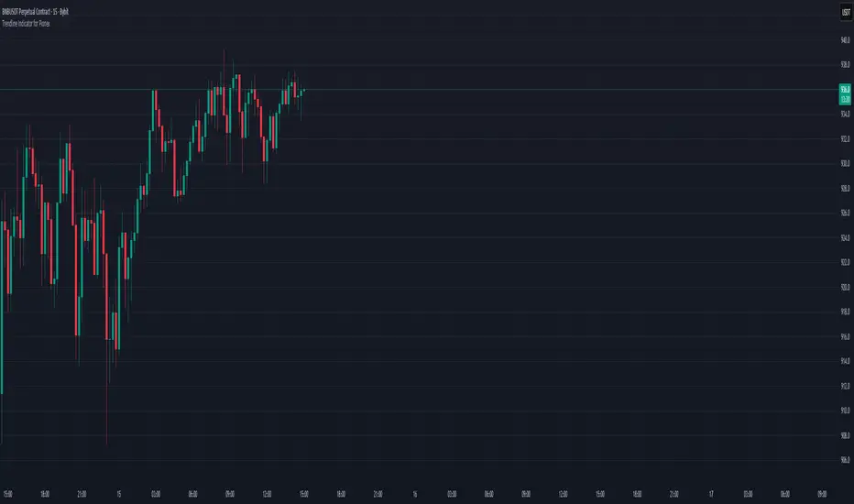Click the 906.0 price axis label
Screen dimensions: 854x504
tap(843, 460)
